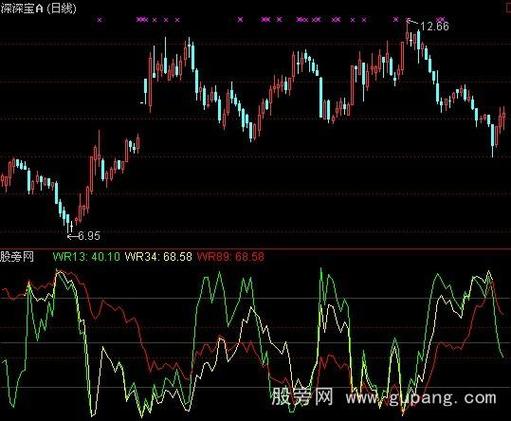Image resolution: width=511 pixels, height=421 pixels.
Task: Select the final candlestick at the chart's right edge
Action: tap(504, 118)
